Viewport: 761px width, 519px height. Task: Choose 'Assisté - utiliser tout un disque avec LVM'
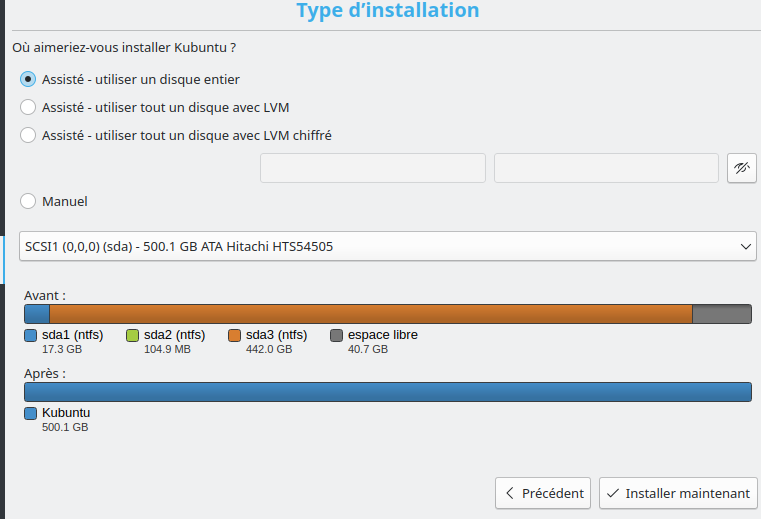(29, 107)
